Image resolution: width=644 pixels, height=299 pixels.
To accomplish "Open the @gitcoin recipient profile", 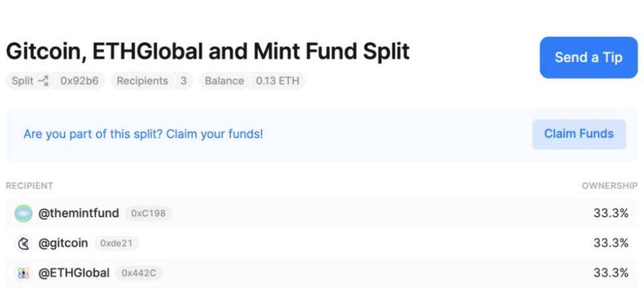I will [x=63, y=243].
